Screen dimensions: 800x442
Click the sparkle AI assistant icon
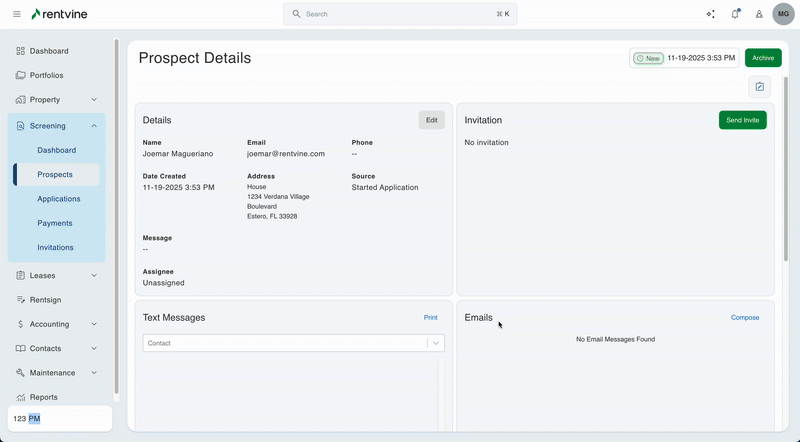pyautogui.click(x=710, y=14)
